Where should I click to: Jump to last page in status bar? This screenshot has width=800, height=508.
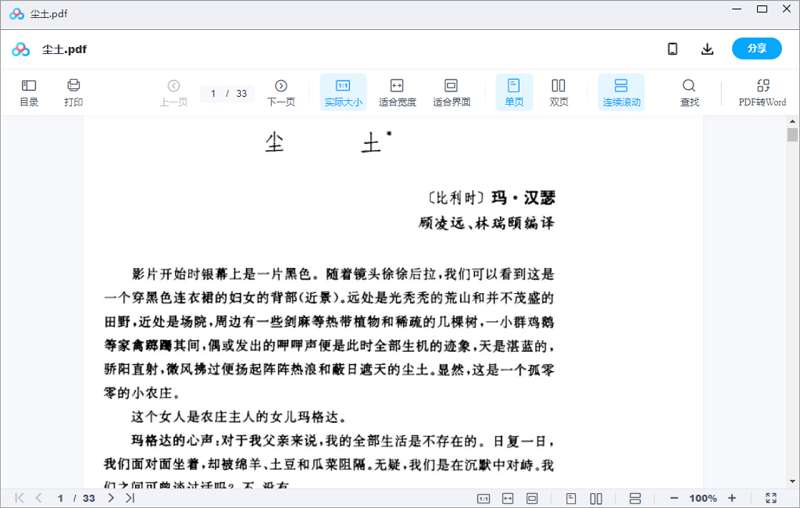[x=130, y=498]
